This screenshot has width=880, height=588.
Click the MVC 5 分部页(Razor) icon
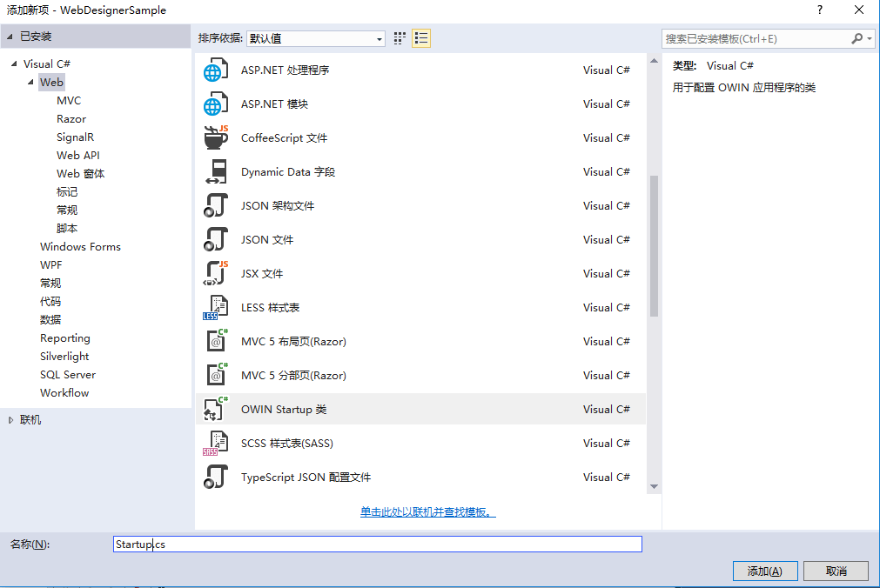coord(216,376)
